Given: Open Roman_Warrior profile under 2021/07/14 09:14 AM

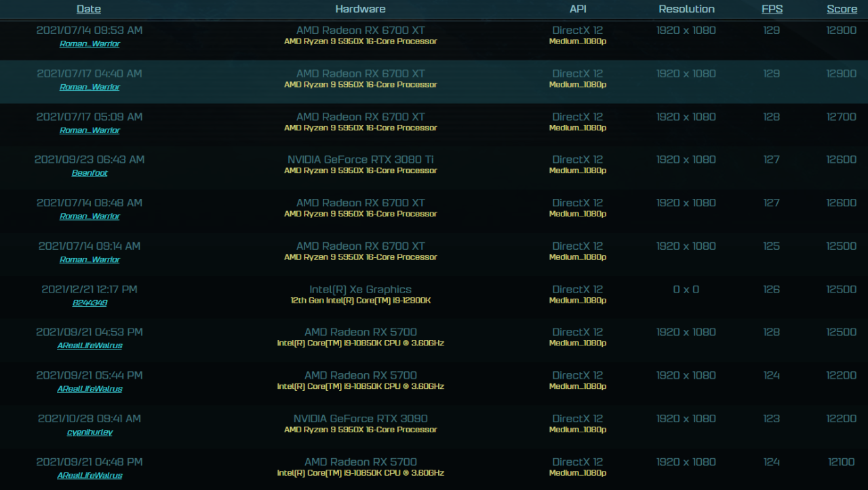Looking at the screenshot, I should [90, 259].
